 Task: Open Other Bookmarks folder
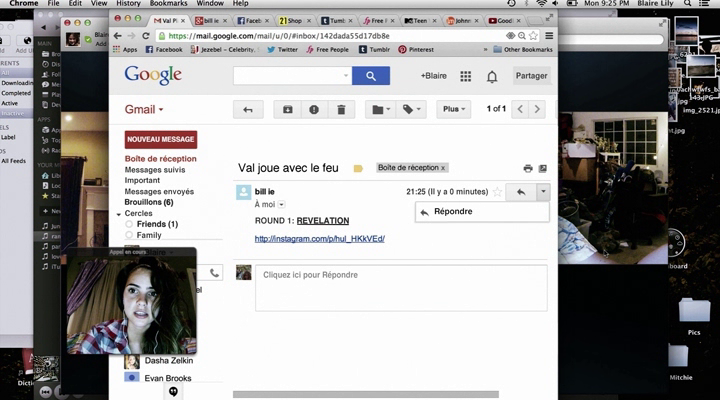click(523, 50)
